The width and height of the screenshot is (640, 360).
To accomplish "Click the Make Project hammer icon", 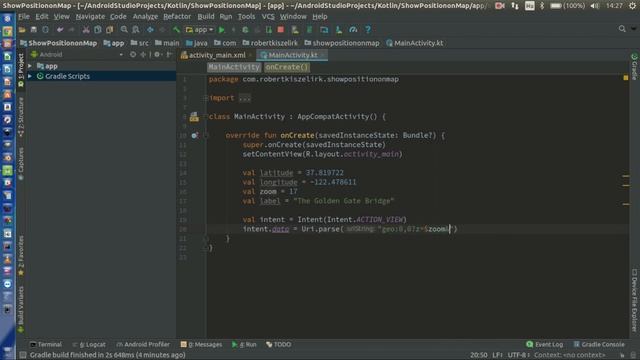I will click(x=176, y=30).
